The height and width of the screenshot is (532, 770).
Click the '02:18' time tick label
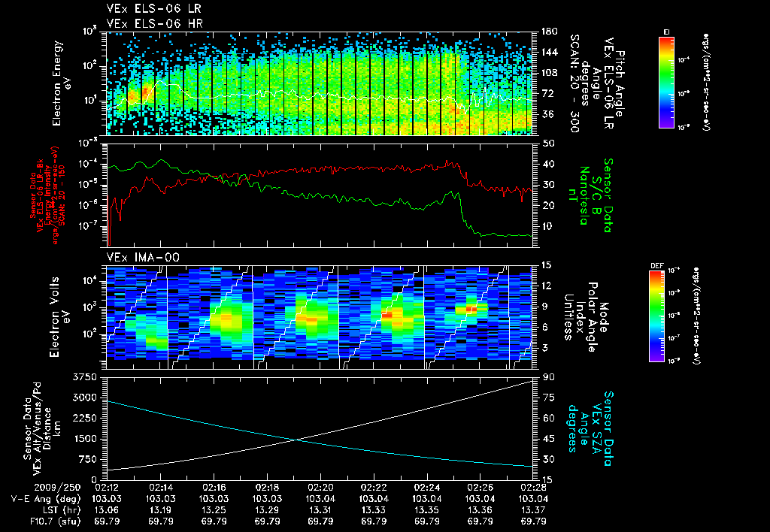[x=267, y=488]
